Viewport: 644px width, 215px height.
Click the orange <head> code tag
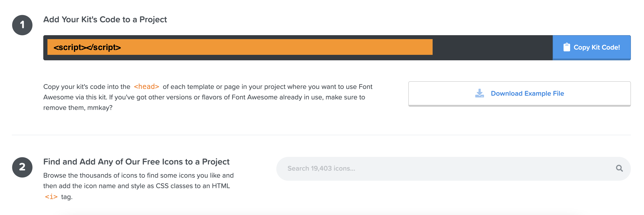pos(146,87)
